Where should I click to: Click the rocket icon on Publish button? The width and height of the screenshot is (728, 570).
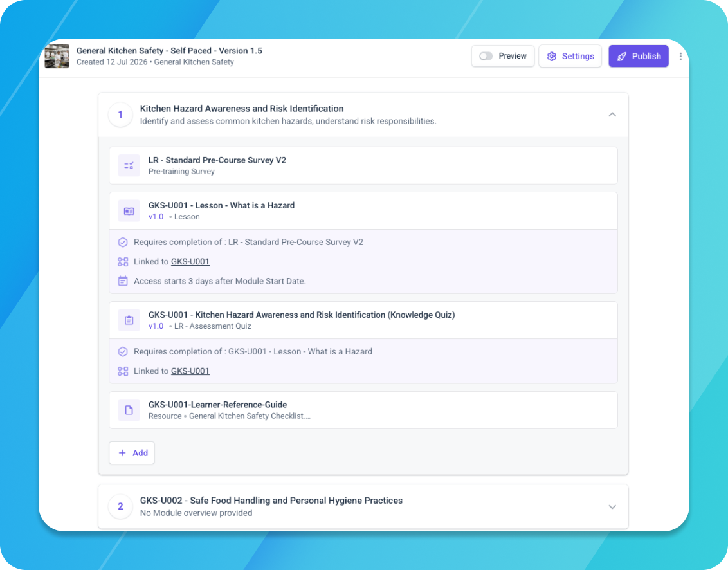pyautogui.click(x=622, y=56)
